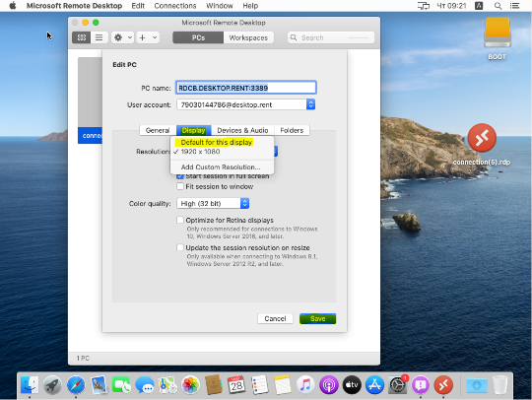Enable Optimize for Retina displays checkbox
532x400 pixels.
(x=180, y=220)
